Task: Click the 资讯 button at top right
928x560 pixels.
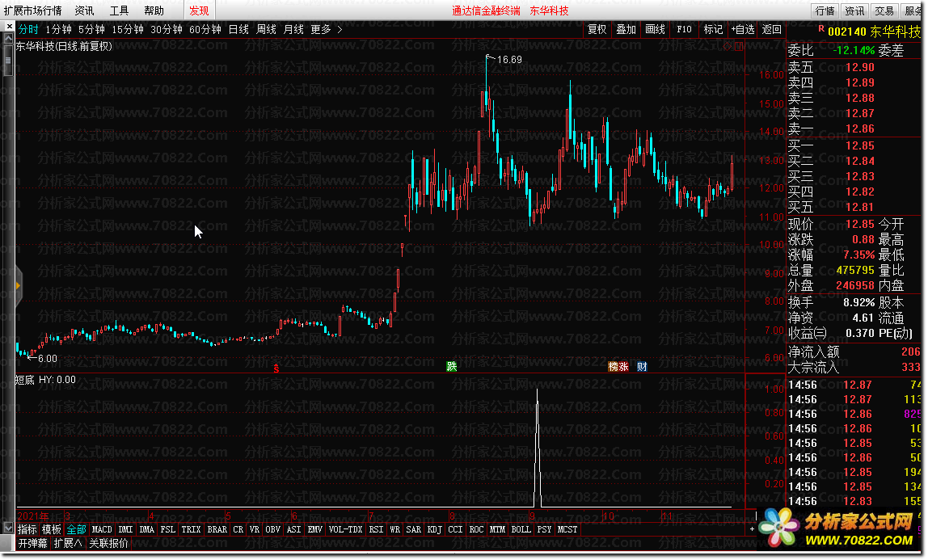Action: point(854,11)
